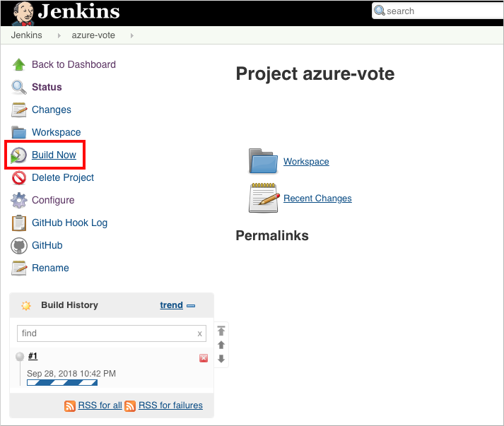Open the GitHub link in side menu
504x426 pixels.
point(47,245)
